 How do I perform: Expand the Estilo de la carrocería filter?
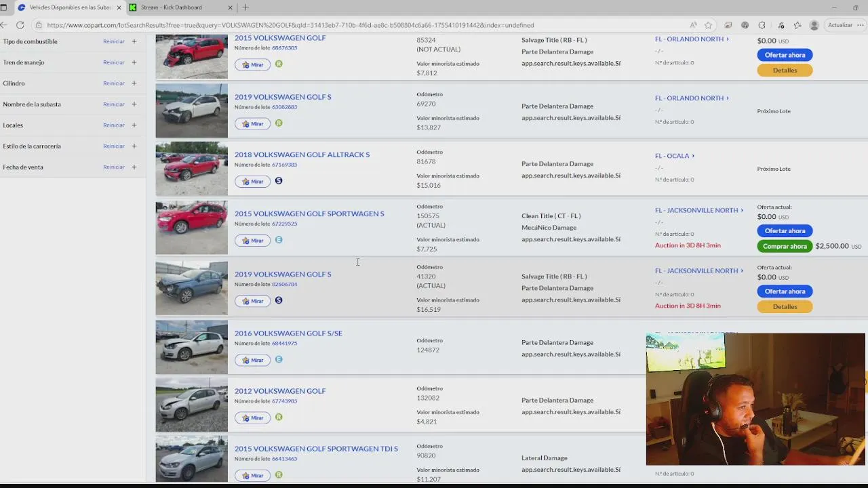134,146
